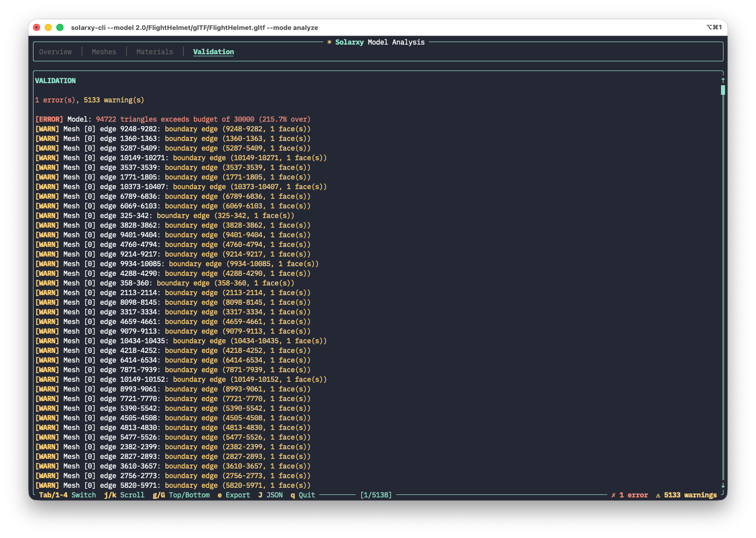Select the warning for edge 5477-5526
Viewport: 756px width, 538px height.
pyautogui.click(x=173, y=437)
